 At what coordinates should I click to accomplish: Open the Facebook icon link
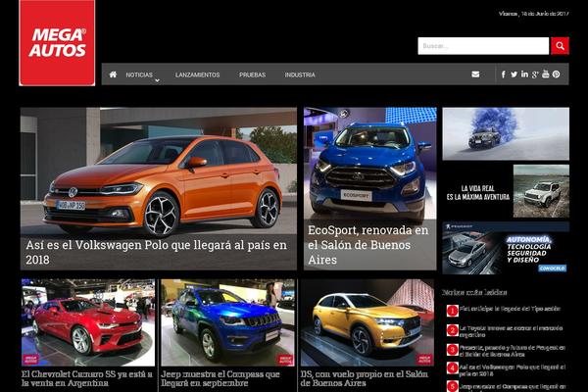point(504,74)
